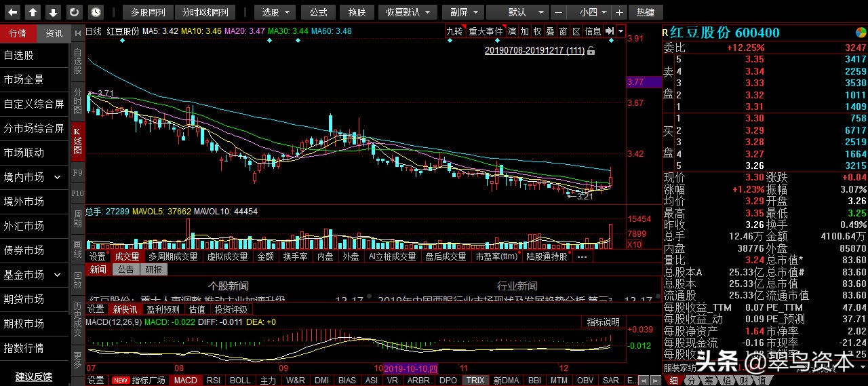Click the 公式 button
The image size is (868, 386).
click(318, 12)
